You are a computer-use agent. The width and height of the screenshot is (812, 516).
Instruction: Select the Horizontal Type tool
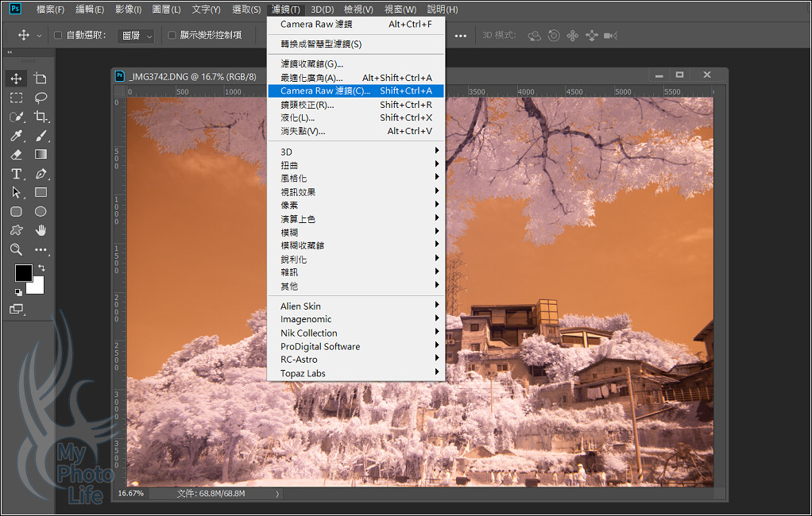[x=16, y=174]
